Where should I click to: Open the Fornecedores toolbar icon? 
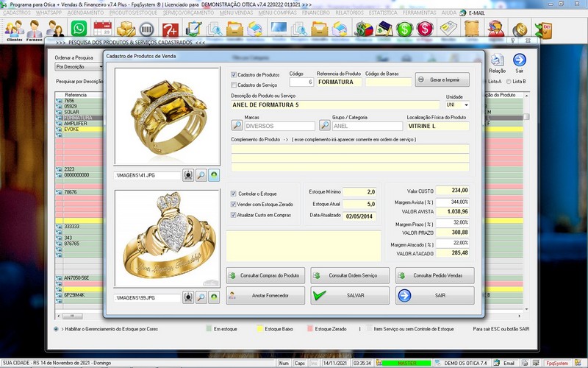point(34,31)
